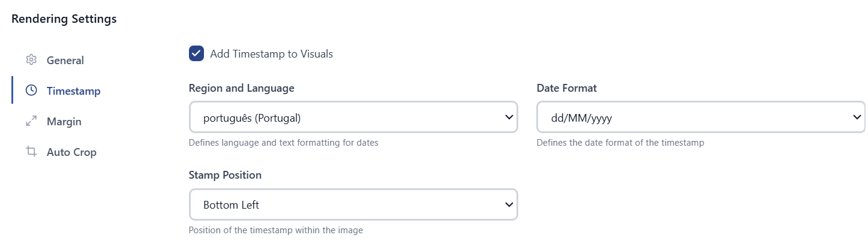This screenshot has height=250, width=868.
Task: Click the chevron arrow of Bottom Left selector
Action: tap(509, 204)
